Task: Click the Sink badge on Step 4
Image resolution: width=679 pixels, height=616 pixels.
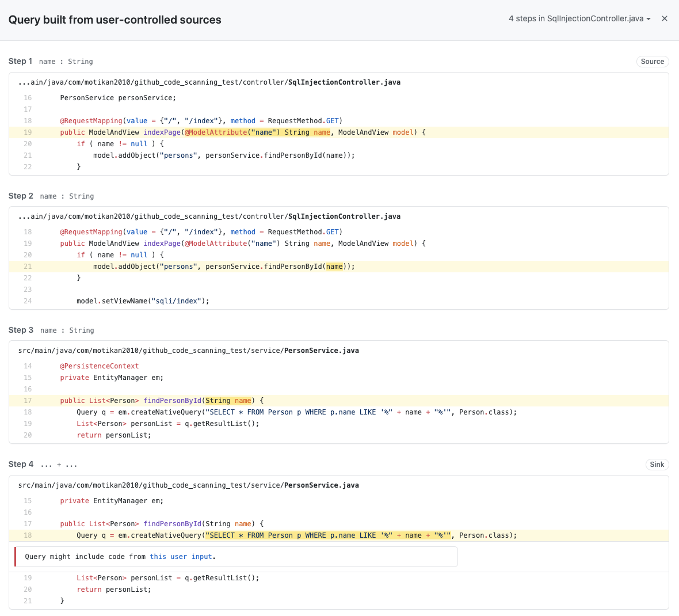Action: tap(657, 465)
